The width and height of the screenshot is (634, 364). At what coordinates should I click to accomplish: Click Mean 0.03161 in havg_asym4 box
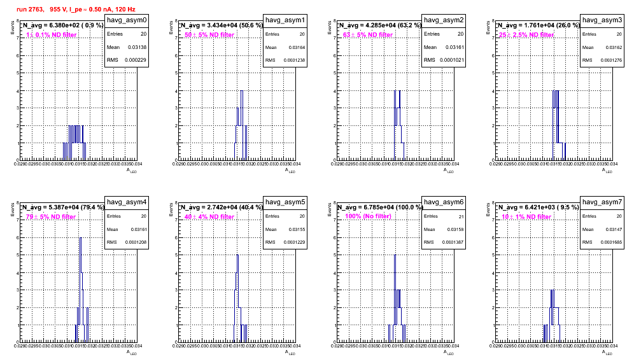(127, 229)
